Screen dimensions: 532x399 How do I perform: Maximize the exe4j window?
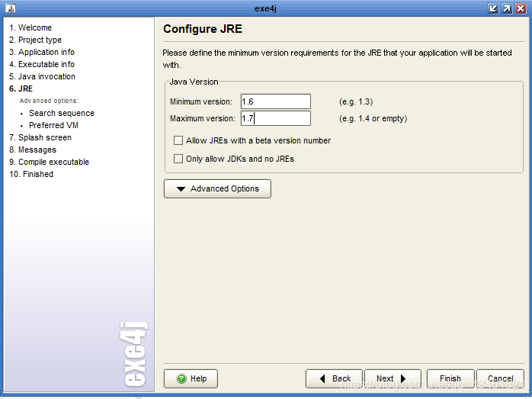(507, 8)
